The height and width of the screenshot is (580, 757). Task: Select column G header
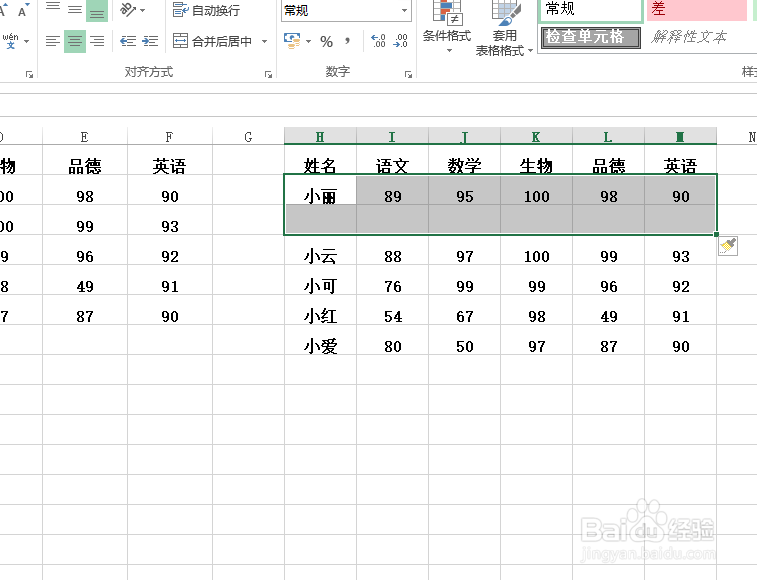pos(248,137)
